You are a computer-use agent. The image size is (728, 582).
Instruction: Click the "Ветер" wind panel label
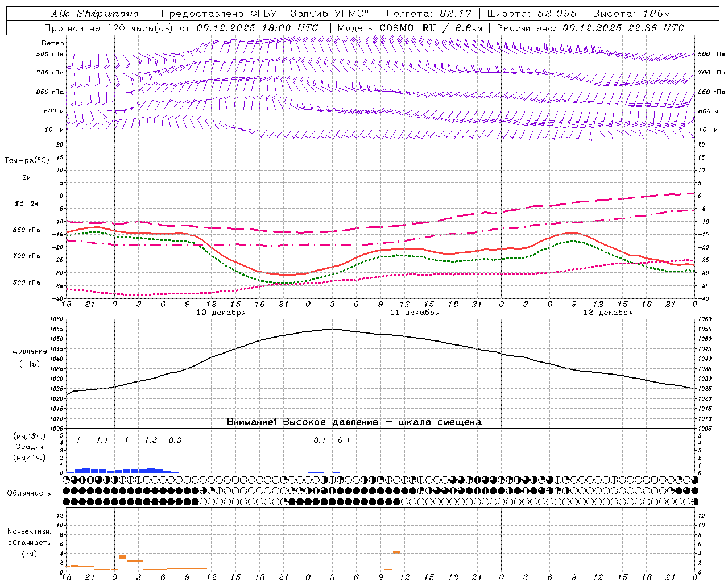[53, 43]
